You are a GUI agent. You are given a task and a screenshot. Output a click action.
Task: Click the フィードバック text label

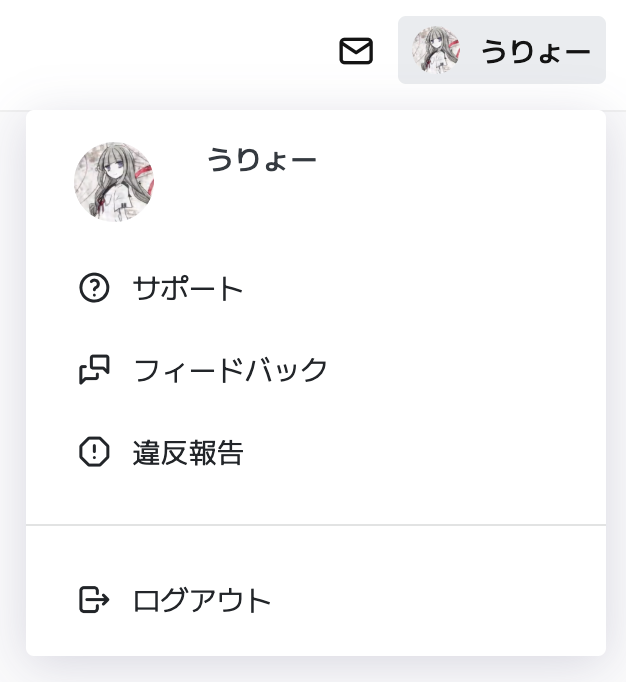click(231, 370)
